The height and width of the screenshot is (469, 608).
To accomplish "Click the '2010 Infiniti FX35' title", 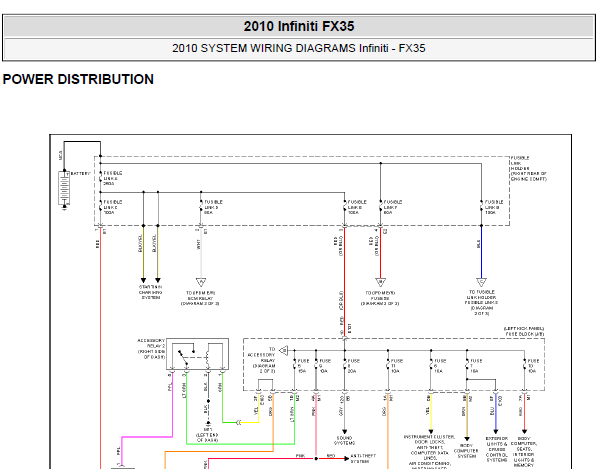I will coord(299,26).
